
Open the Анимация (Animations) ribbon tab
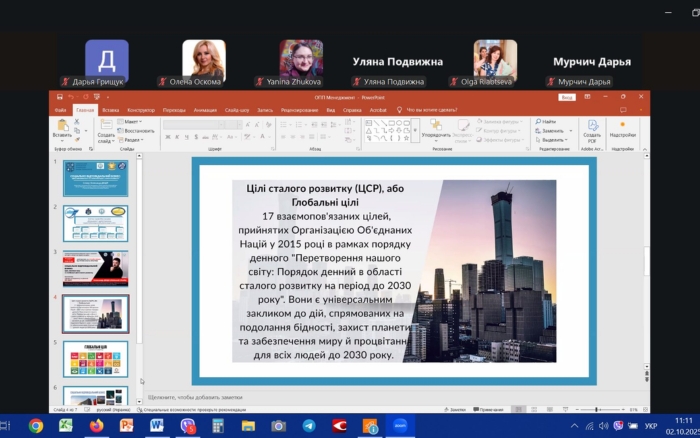coord(205,109)
